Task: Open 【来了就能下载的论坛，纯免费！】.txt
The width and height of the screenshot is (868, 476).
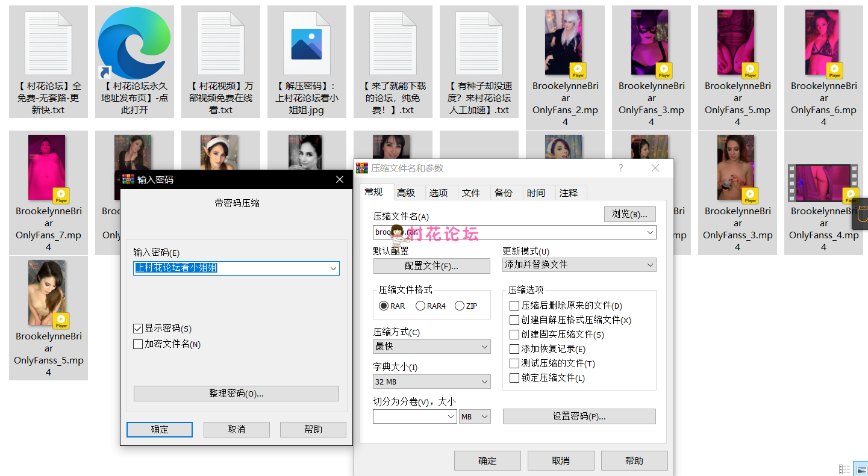Action: coord(393,42)
